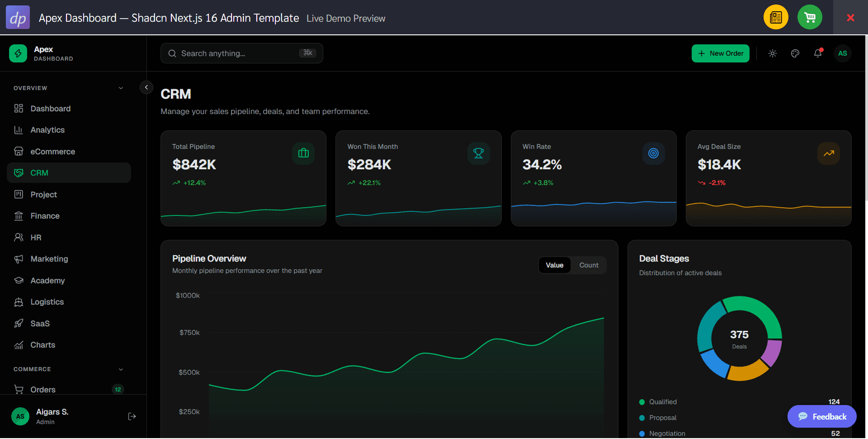Open the Feedback chat button
Screen dimensions: 868x439
pyautogui.click(x=822, y=416)
